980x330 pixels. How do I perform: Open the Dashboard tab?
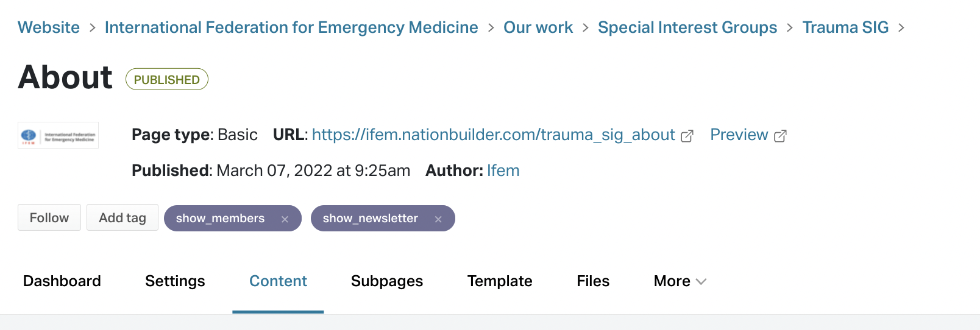click(x=62, y=281)
